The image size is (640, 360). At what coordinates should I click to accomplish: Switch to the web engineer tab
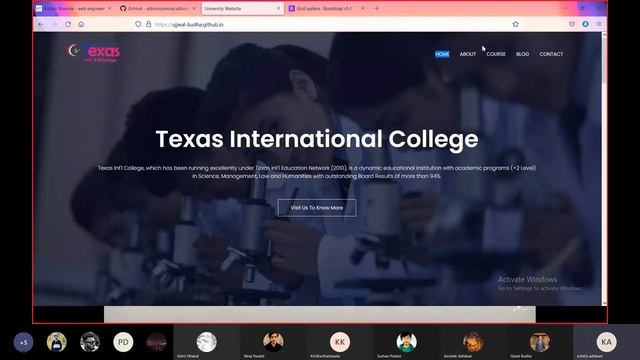[x=73, y=8]
